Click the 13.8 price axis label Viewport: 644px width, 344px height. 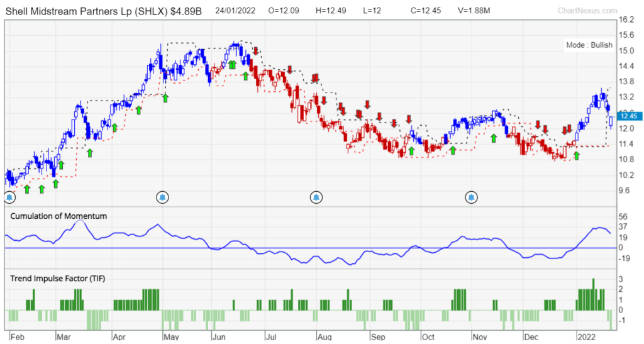point(626,82)
